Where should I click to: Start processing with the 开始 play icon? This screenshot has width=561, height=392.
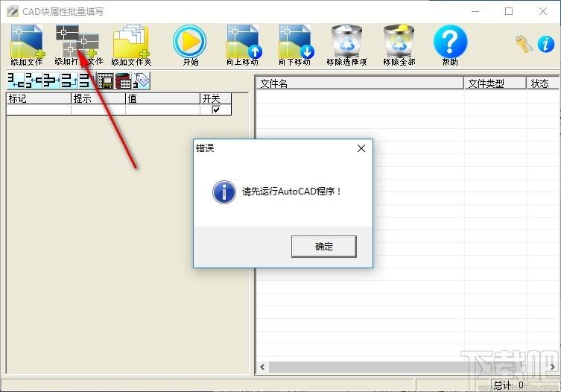point(190,45)
